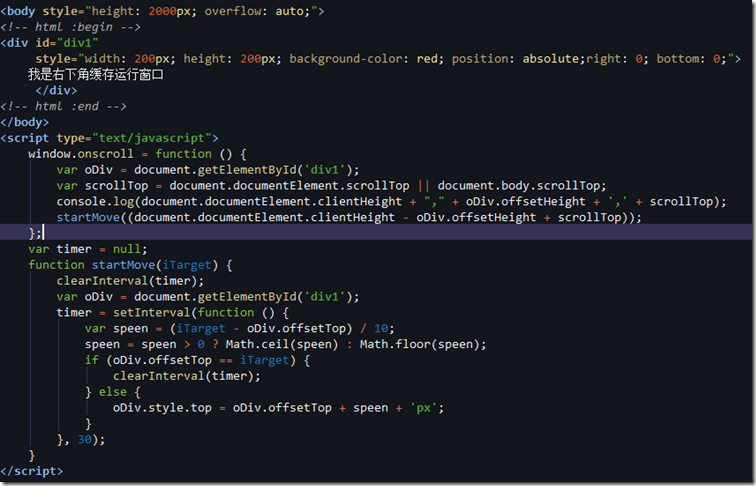Screen dimensions: 756x486
Task: Click the console.log statement line
Action: pos(392,202)
